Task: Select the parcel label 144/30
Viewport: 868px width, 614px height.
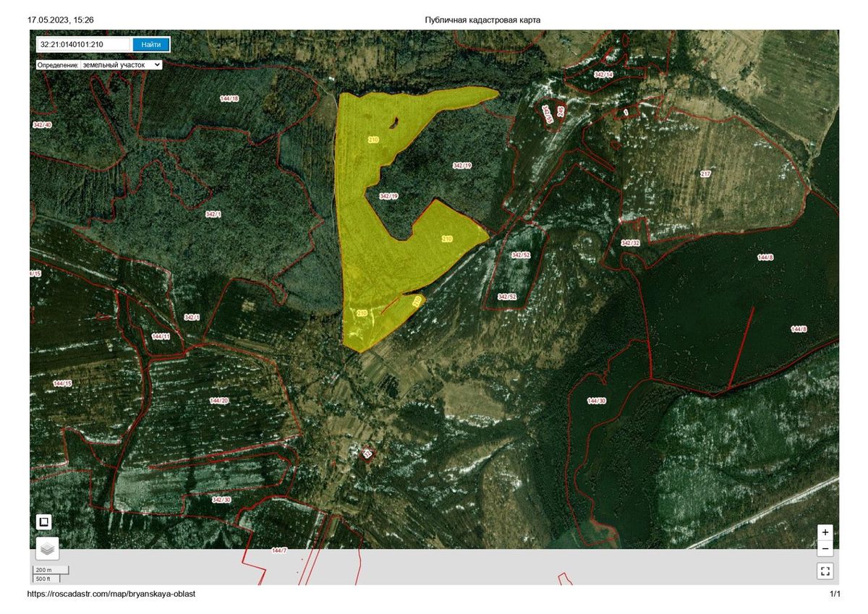Action: pos(597,401)
